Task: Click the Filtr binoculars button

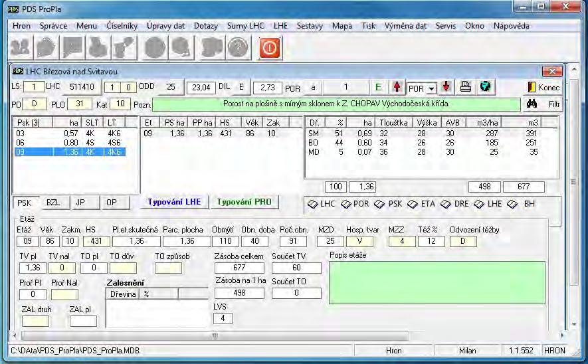Action: 543,104
